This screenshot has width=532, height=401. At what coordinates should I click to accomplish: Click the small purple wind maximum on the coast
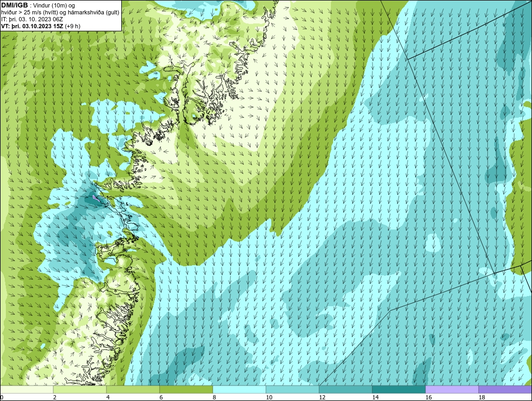(x=96, y=198)
